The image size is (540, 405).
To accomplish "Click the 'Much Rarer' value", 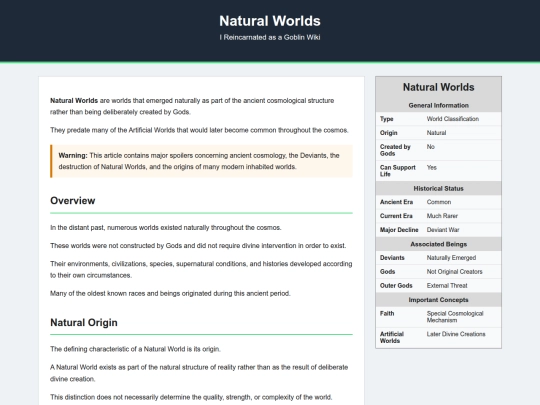I will pyautogui.click(x=442, y=216).
